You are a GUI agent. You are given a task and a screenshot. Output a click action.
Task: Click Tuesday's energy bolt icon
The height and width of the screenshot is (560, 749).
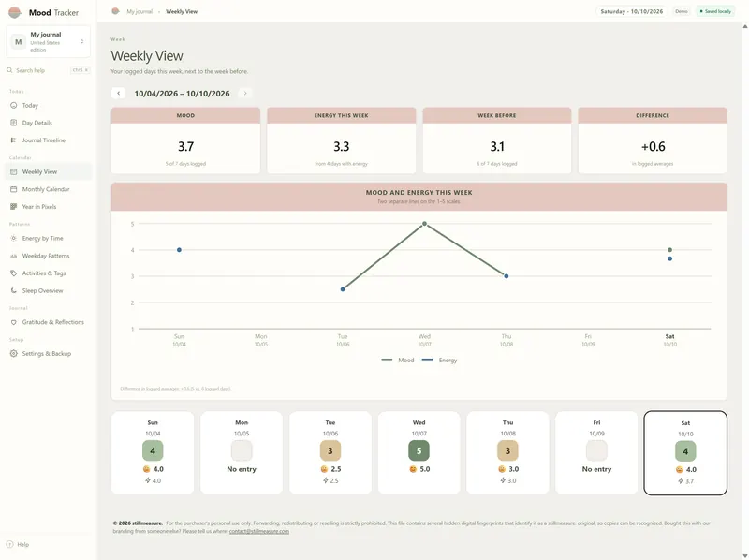(325, 480)
